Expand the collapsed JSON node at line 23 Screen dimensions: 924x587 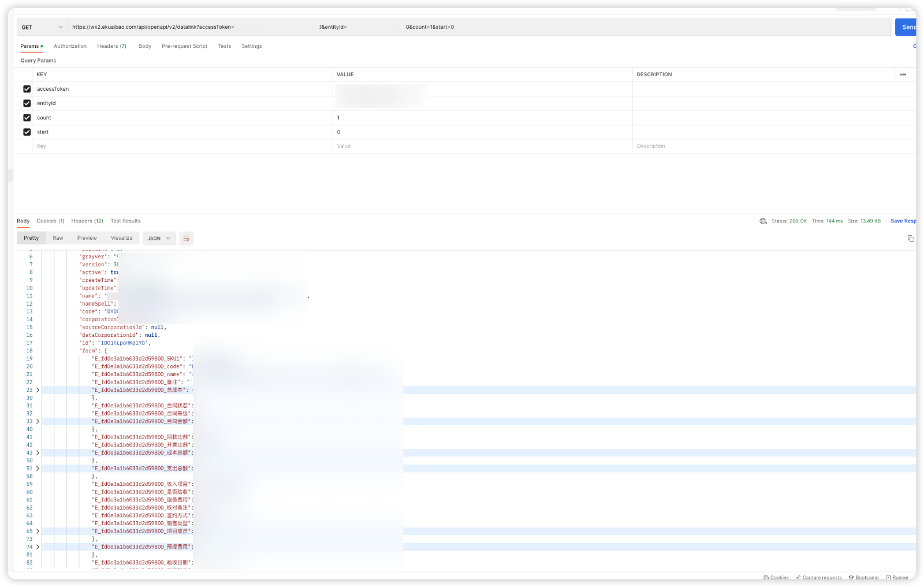click(x=38, y=390)
